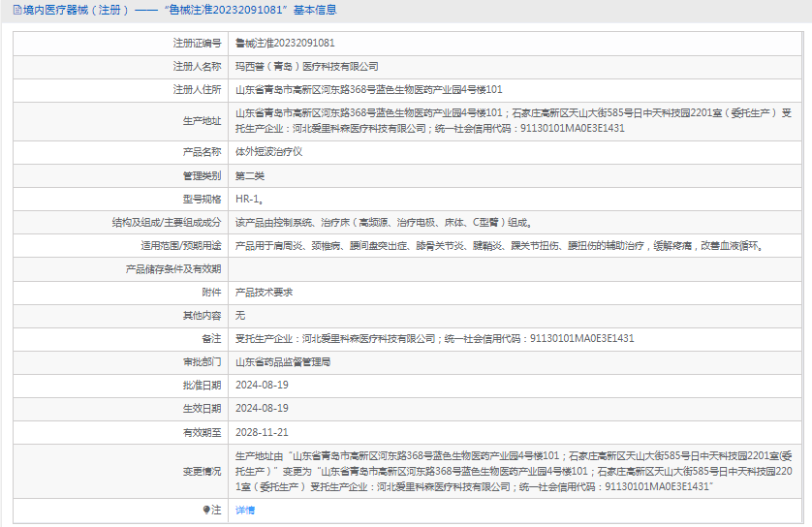
Task: Select approval date 2024-08-19 in 批准日期 row
Action: (262, 386)
